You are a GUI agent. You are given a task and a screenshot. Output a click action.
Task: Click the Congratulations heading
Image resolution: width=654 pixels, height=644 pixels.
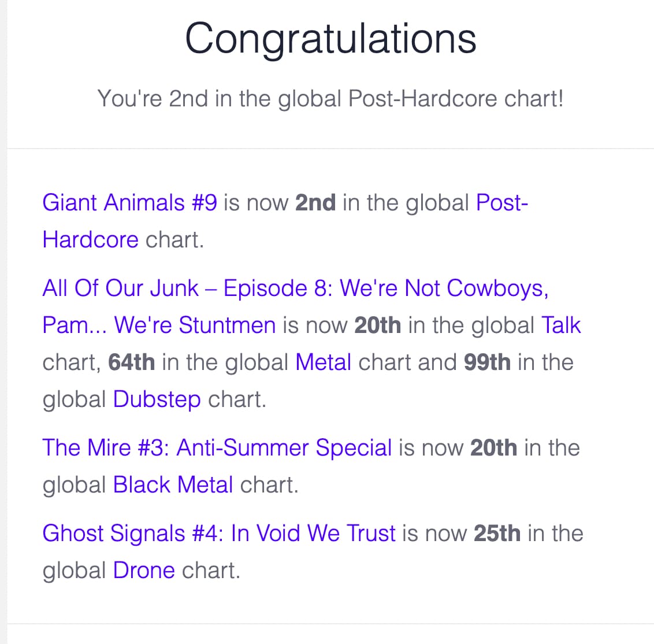click(x=330, y=38)
